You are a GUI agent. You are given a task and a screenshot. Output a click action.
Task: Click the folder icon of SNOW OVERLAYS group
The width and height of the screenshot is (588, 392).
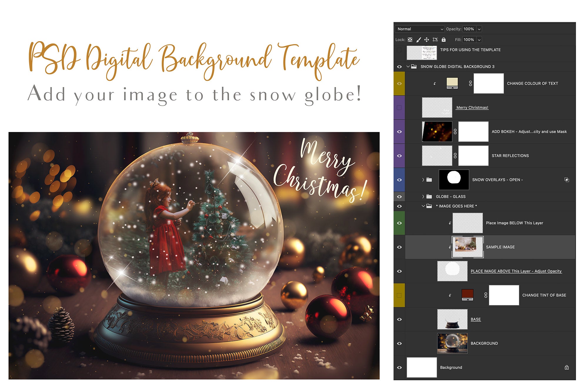click(x=429, y=180)
